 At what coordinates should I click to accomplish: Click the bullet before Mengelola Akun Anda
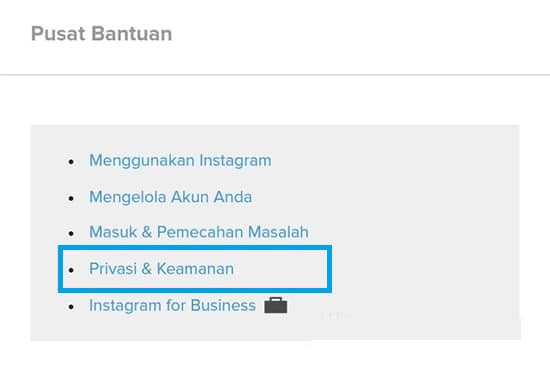[x=72, y=198]
